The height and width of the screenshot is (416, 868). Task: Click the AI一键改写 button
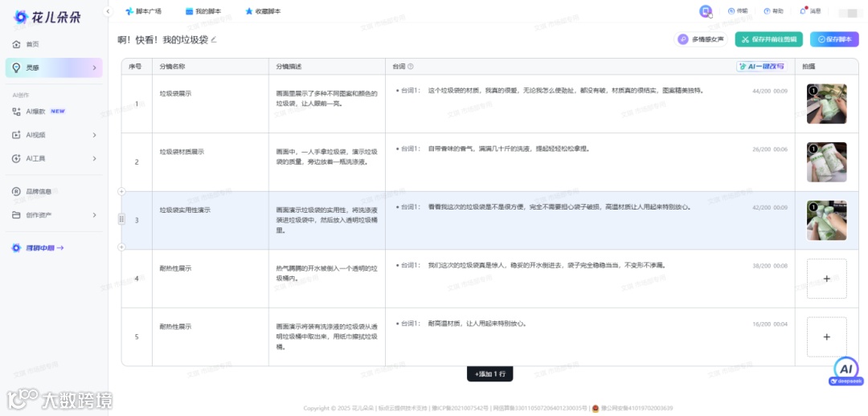tap(762, 67)
